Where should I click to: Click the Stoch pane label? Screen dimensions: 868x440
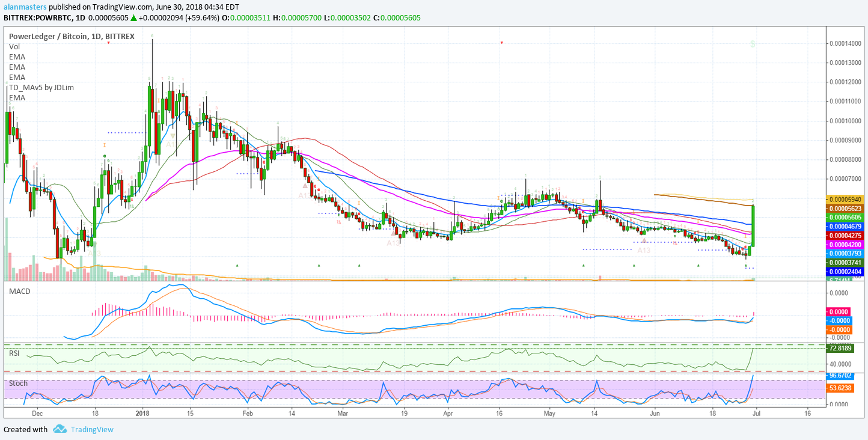point(17,382)
